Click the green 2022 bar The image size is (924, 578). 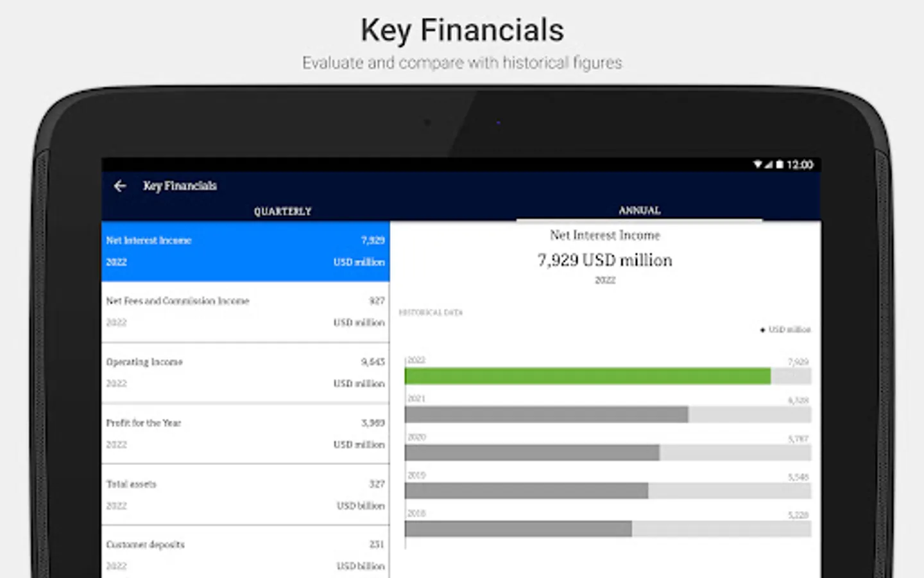click(x=588, y=376)
